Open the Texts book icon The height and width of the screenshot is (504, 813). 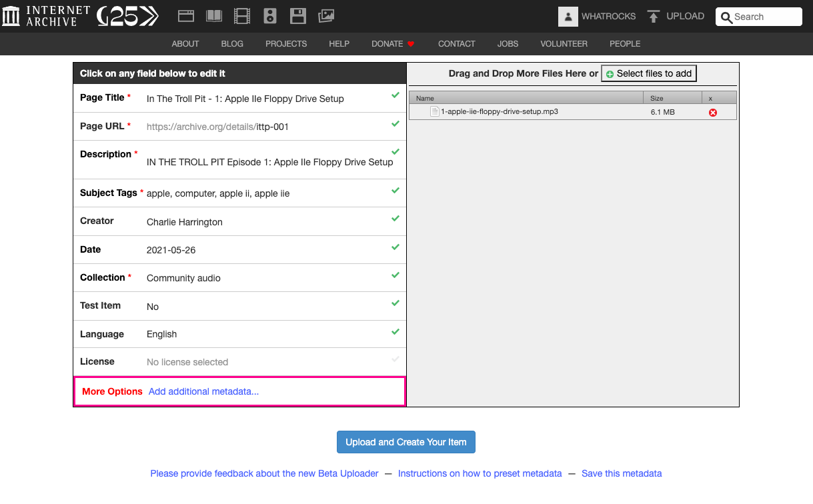pyautogui.click(x=214, y=16)
